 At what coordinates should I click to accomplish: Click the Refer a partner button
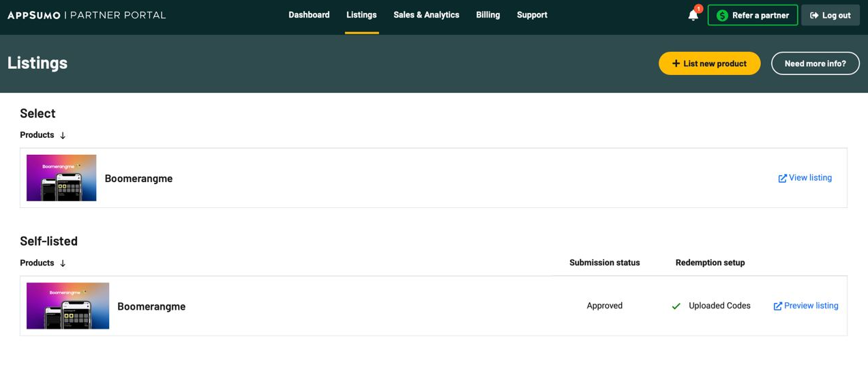tap(753, 15)
